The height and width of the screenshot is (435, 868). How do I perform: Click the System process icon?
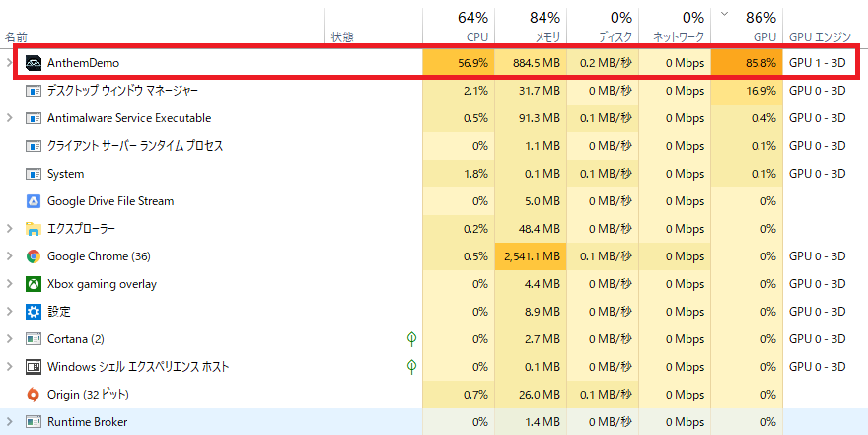34,174
